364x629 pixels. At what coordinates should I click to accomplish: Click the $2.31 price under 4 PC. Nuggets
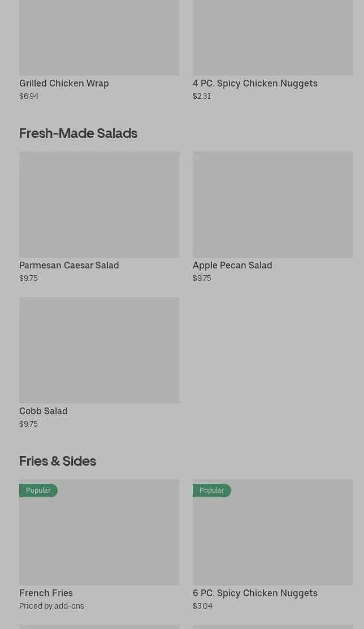[x=202, y=96]
